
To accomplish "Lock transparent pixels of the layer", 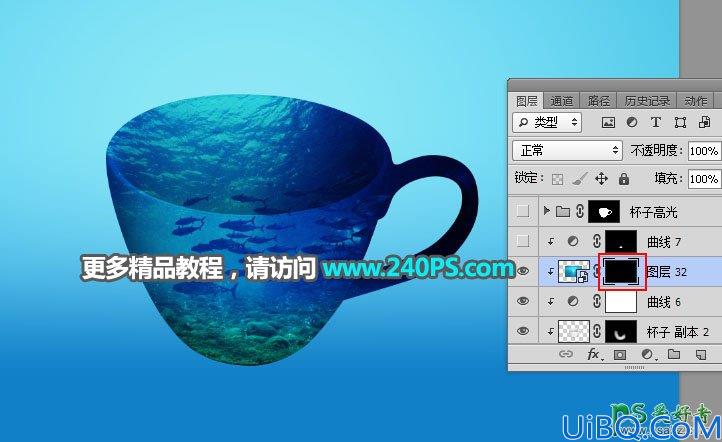I will click(557, 179).
